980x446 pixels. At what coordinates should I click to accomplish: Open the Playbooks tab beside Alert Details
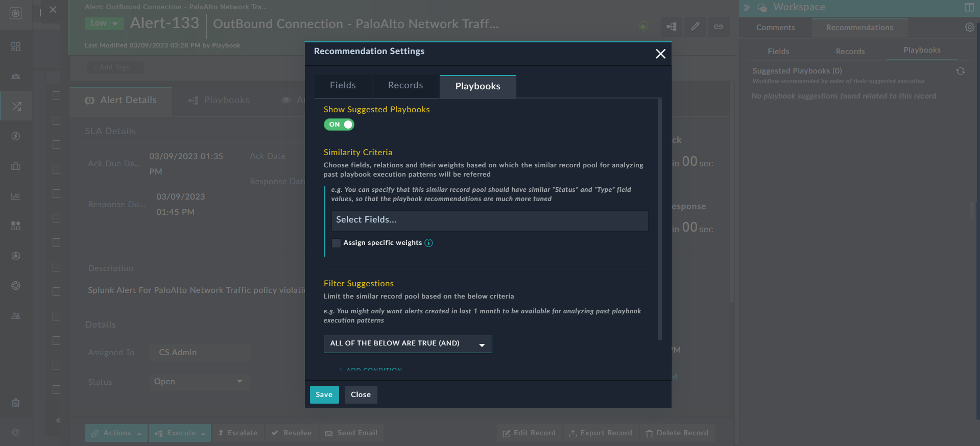219,101
